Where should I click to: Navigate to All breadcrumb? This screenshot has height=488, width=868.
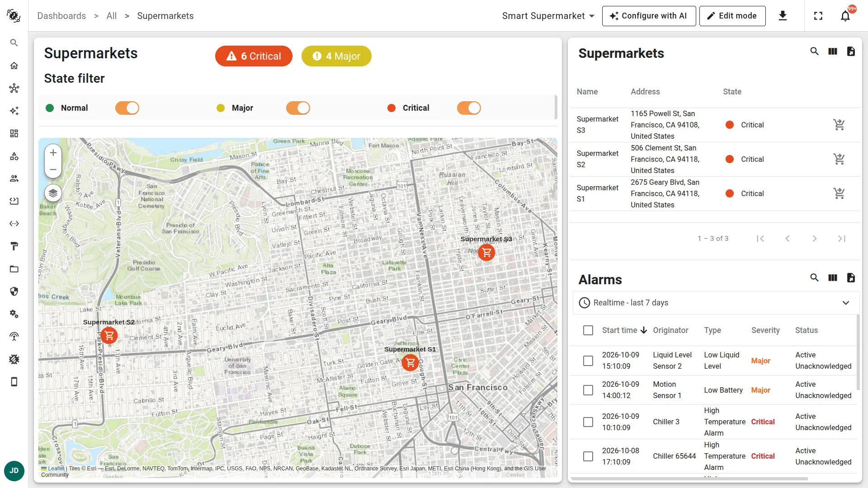click(112, 16)
